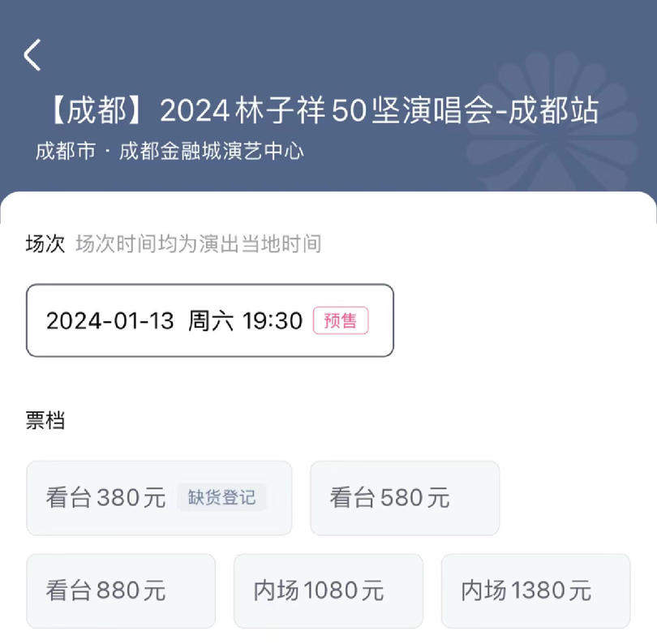Image resolution: width=657 pixels, height=644 pixels.
Task: Tap the 成都市 city label
Action: click(66, 151)
